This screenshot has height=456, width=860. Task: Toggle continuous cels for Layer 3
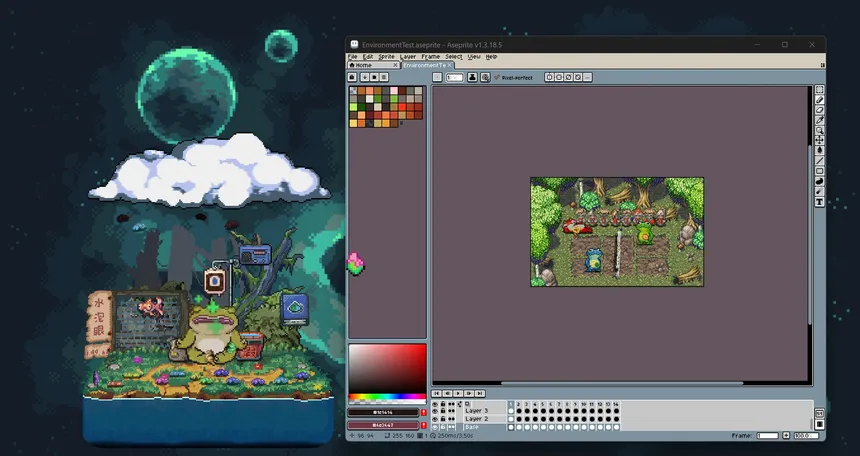451,411
